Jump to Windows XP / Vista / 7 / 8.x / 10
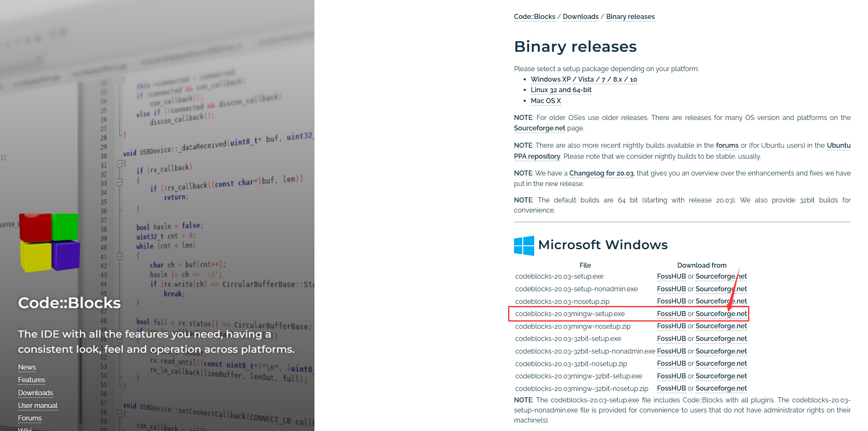Image resolution: width=868 pixels, height=431 pixels. pyautogui.click(x=584, y=79)
